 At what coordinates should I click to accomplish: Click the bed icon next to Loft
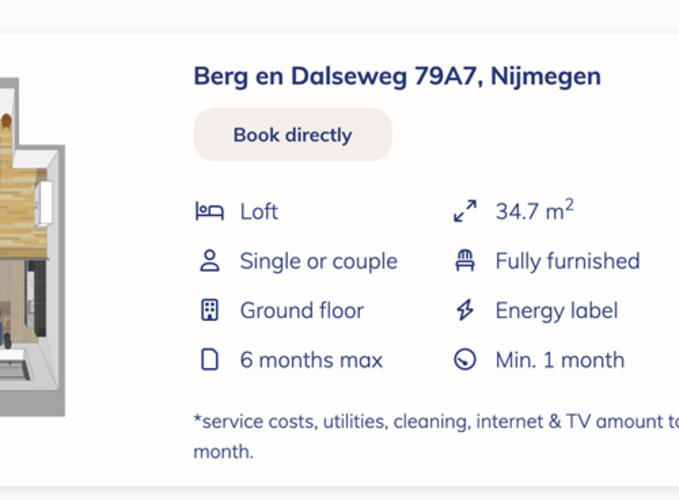(x=209, y=212)
